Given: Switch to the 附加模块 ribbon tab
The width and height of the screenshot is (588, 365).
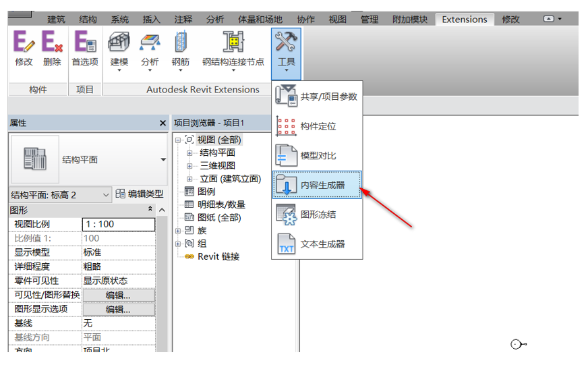Looking at the screenshot, I should pyautogui.click(x=410, y=20).
